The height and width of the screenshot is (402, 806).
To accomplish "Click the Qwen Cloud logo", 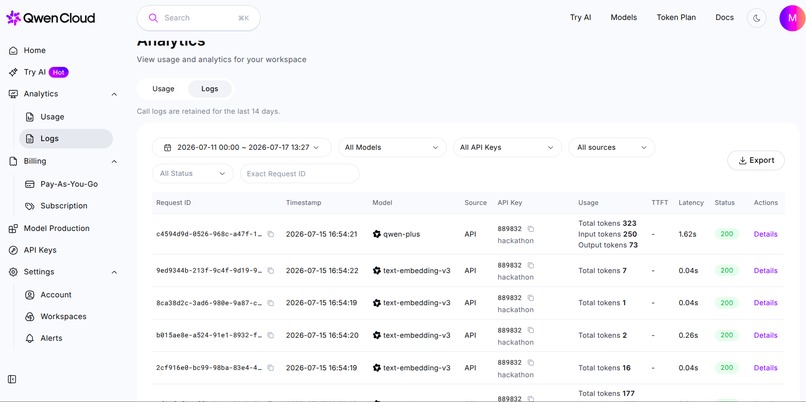I will pos(50,18).
